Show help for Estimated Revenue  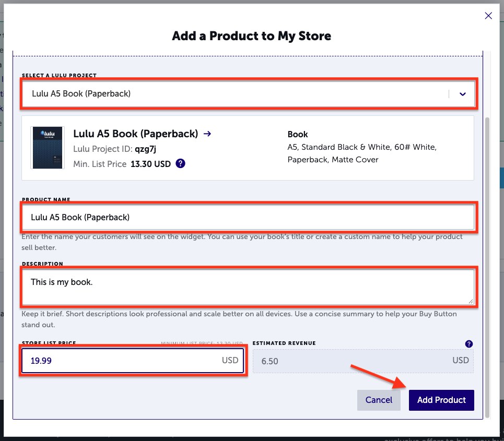(x=469, y=344)
